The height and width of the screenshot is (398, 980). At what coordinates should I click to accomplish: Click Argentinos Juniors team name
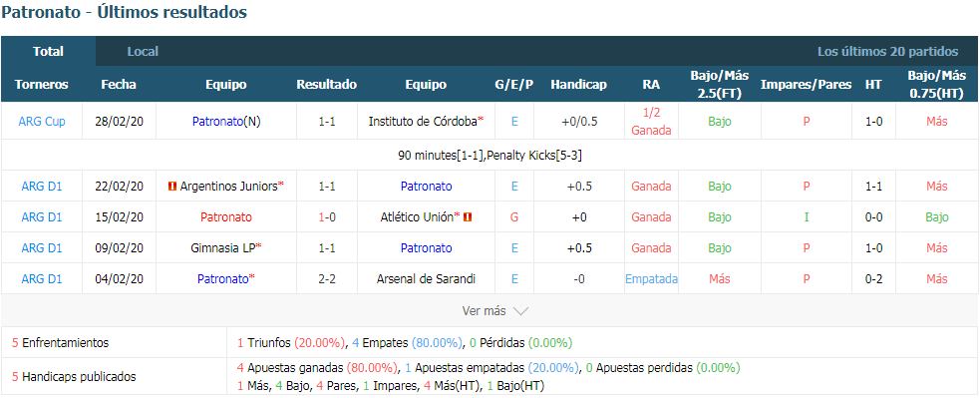[x=228, y=186]
